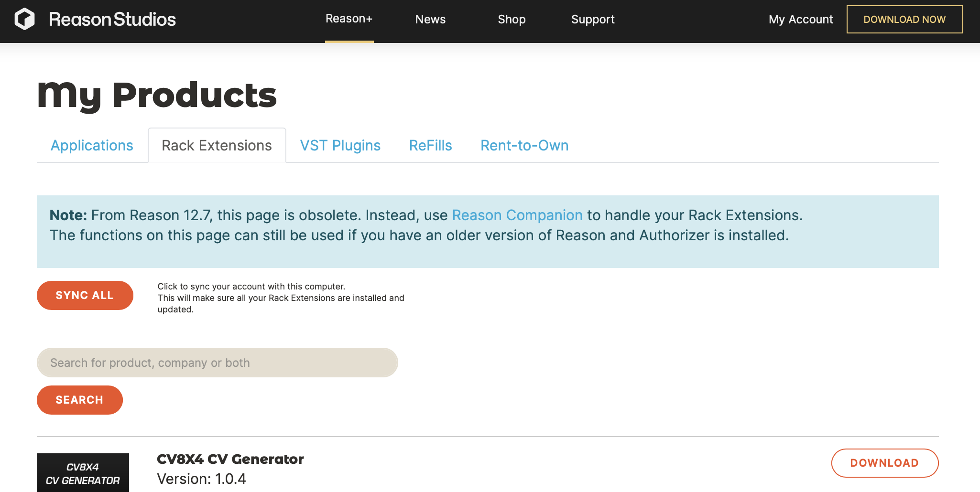Click the CV8X4 CV Generator title
This screenshot has width=980, height=492.
click(230, 459)
